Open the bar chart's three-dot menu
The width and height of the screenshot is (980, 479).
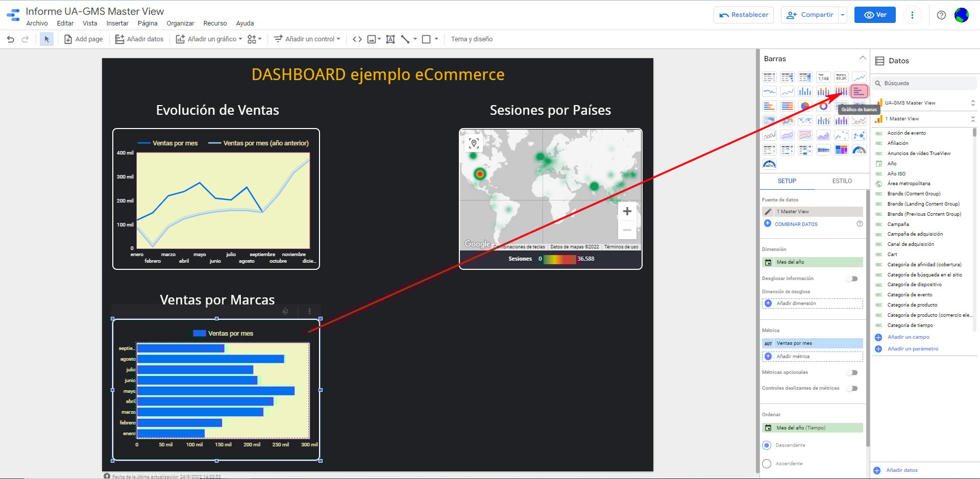tap(309, 312)
